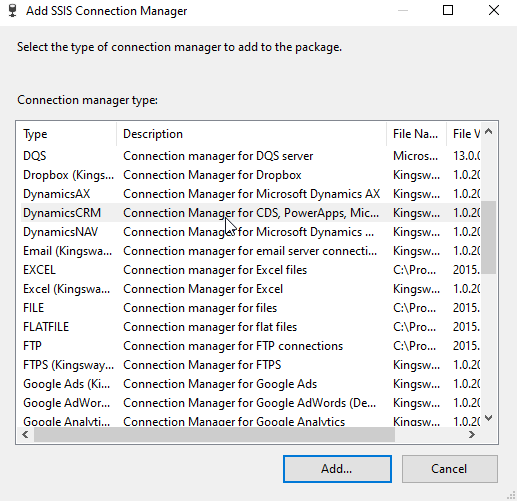Pick the EXCEL connection manager type
The height and width of the screenshot is (501, 517).
[250, 270]
